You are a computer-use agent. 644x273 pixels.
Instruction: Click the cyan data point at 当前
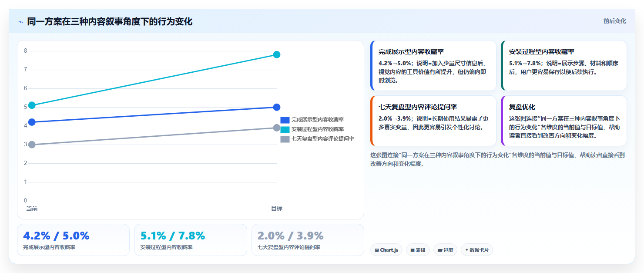pyautogui.click(x=32, y=105)
